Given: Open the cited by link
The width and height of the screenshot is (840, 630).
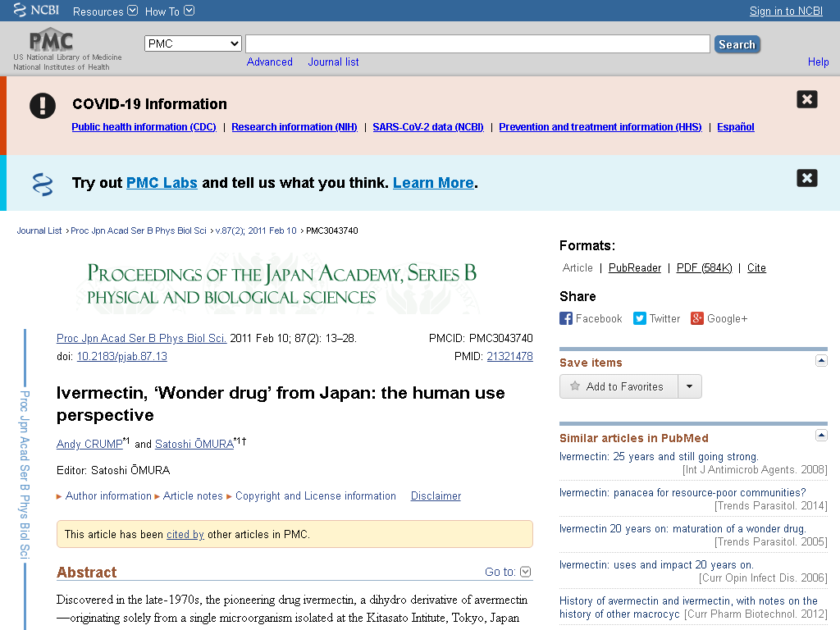Looking at the screenshot, I should click(185, 535).
